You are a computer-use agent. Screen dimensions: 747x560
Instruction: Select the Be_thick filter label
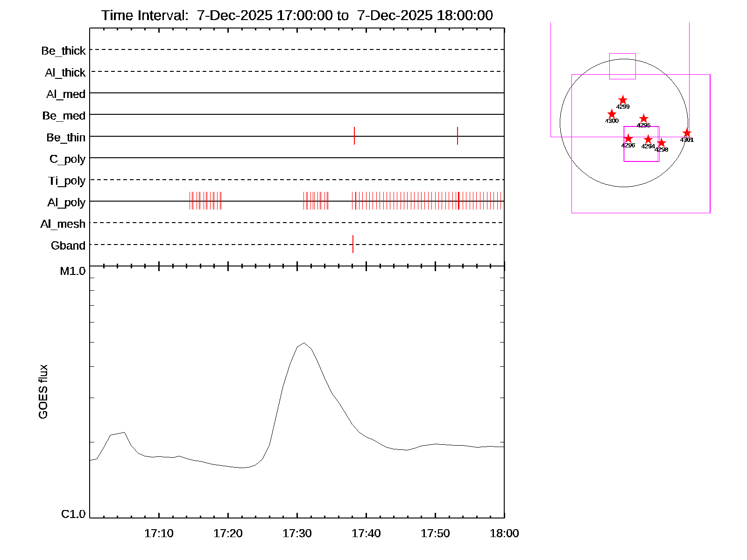[x=63, y=51]
